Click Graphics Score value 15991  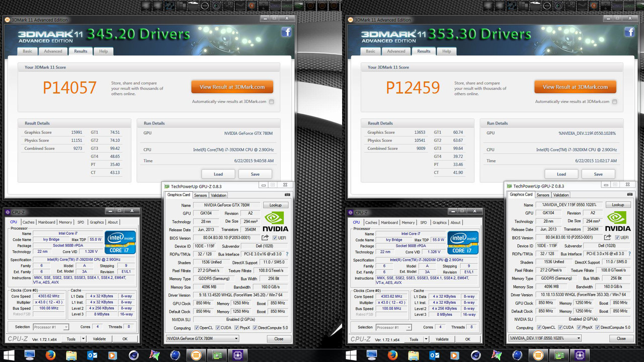click(76, 132)
